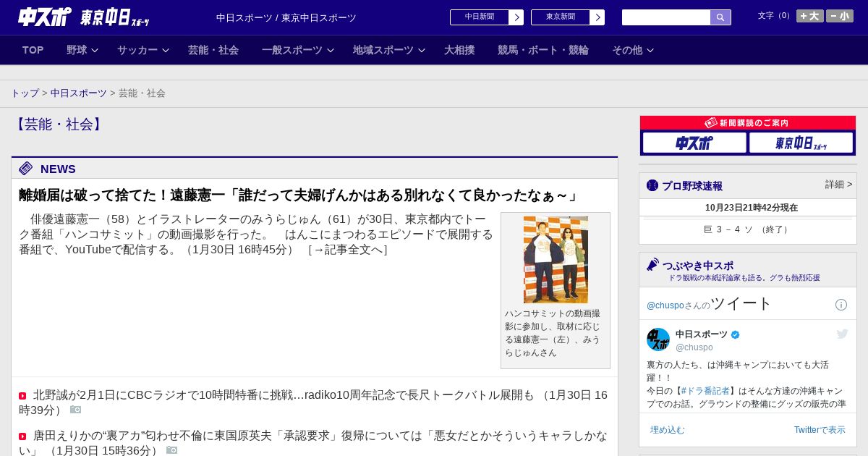The height and width of the screenshot is (456, 868).
Task: Click the @chuspo handle under account name
Action: click(694, 347)
